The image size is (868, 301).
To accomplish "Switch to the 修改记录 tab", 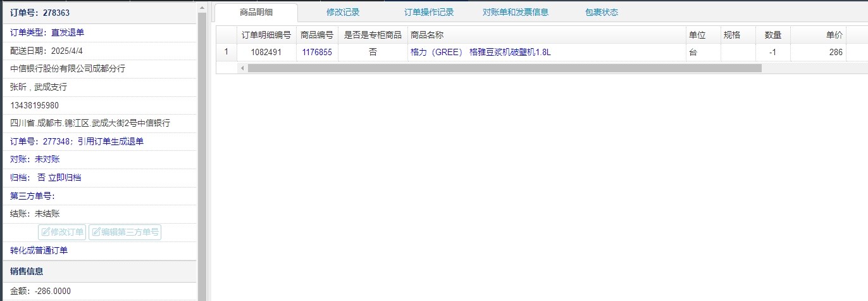I will click(343, 13).
